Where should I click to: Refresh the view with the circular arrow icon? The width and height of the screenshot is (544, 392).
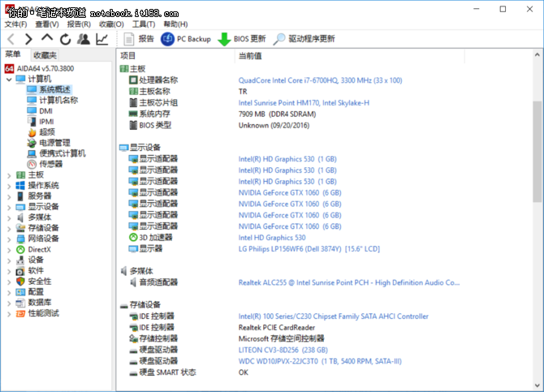point(65,39)
